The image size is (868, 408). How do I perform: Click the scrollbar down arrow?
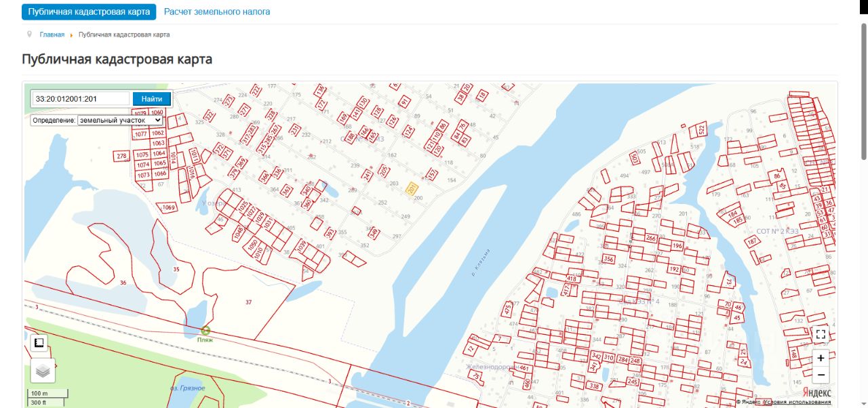(864, 403)
